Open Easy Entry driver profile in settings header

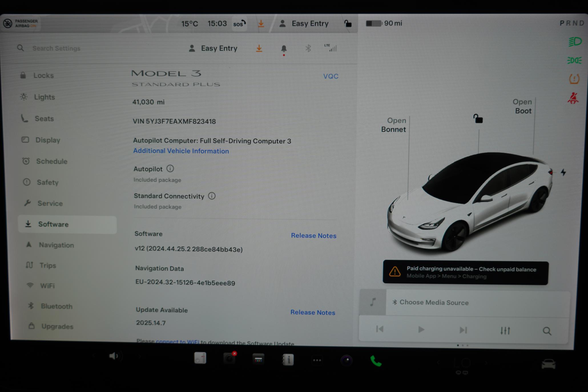(213, 48)
